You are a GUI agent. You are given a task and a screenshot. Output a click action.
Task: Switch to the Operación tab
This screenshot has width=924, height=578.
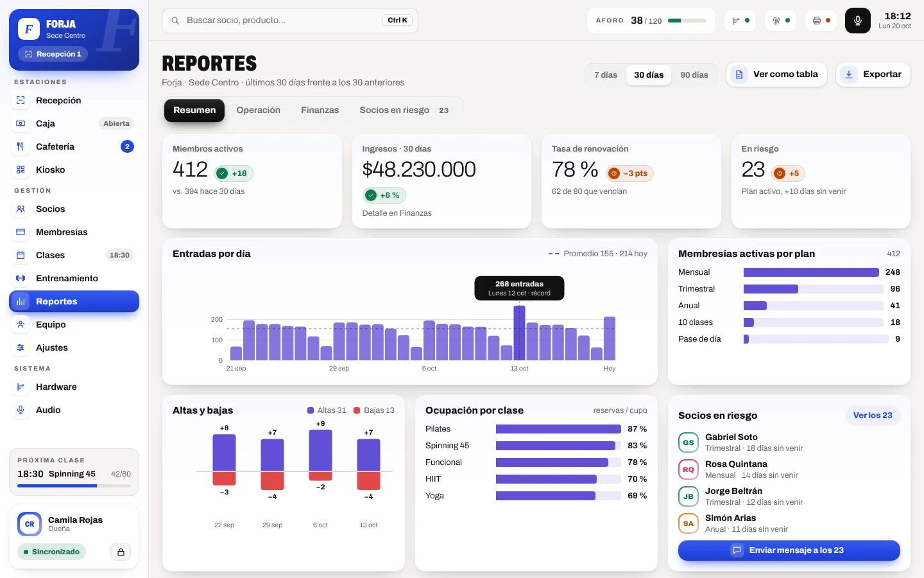click(x=259, y=110)
